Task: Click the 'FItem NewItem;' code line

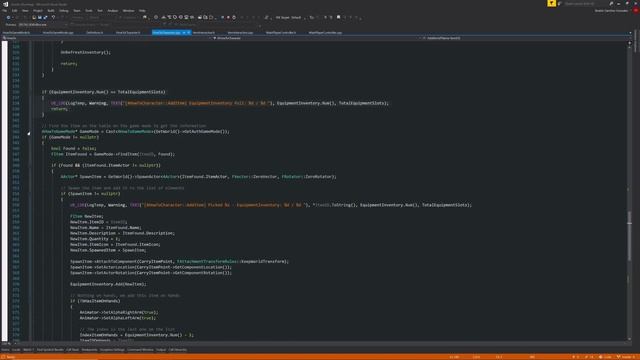Action: point(87,216)
